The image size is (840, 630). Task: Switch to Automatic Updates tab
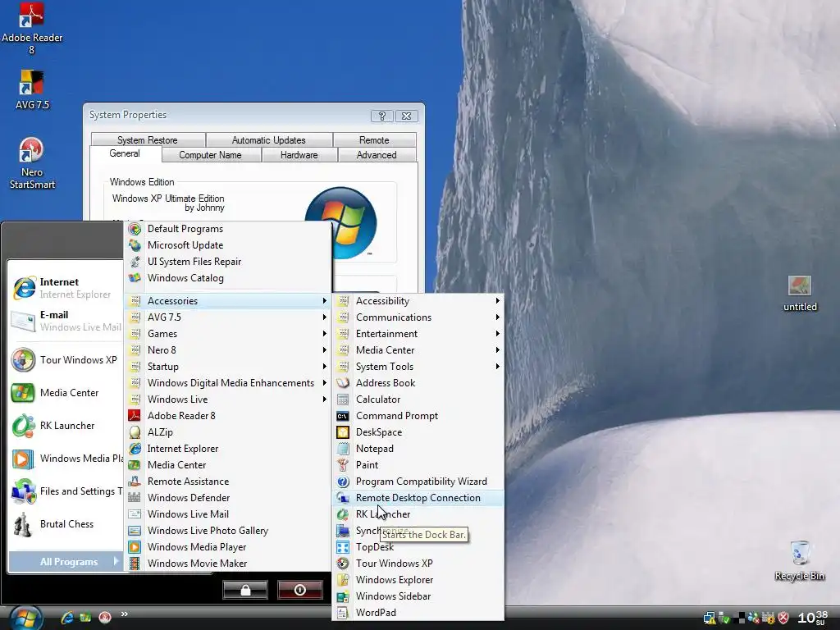(269, 139)
